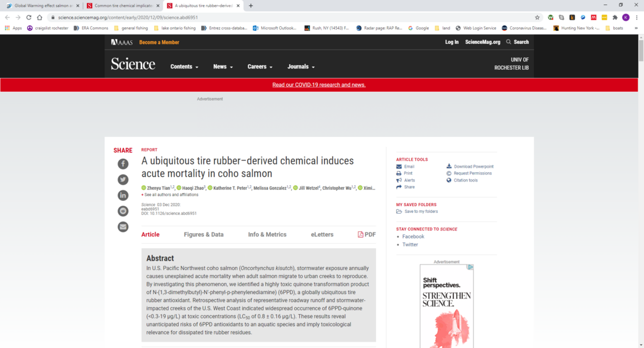Open the Search in Science header
Viewport: 644px width, 348px height.
[518, 42]
